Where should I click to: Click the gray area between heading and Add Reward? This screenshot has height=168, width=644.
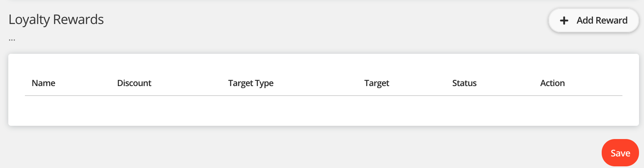[324, 21]
